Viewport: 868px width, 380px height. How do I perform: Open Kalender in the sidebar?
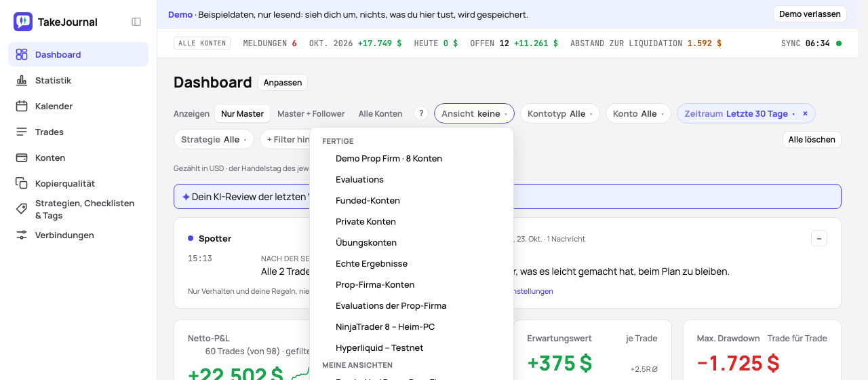(78, 106)
